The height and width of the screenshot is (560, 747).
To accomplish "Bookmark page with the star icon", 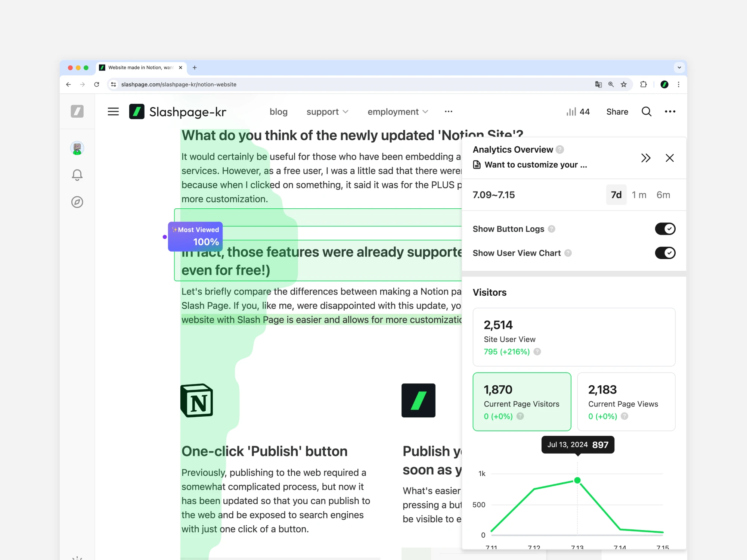I will pos(624,84).
